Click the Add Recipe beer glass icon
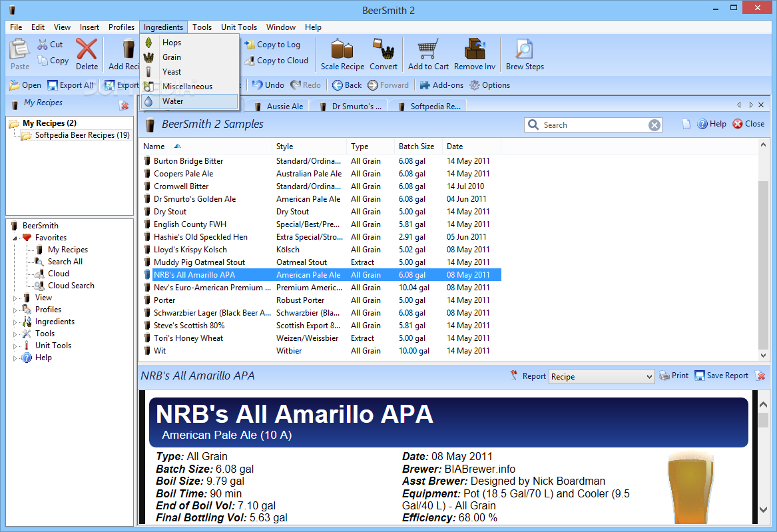 tap(129, 50)
